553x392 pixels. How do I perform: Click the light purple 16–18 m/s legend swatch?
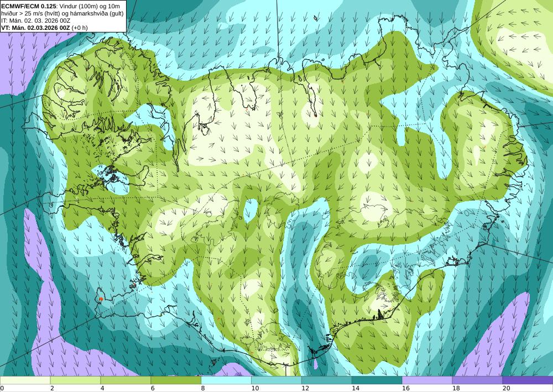pyautogui.click(x=427, y=380)
